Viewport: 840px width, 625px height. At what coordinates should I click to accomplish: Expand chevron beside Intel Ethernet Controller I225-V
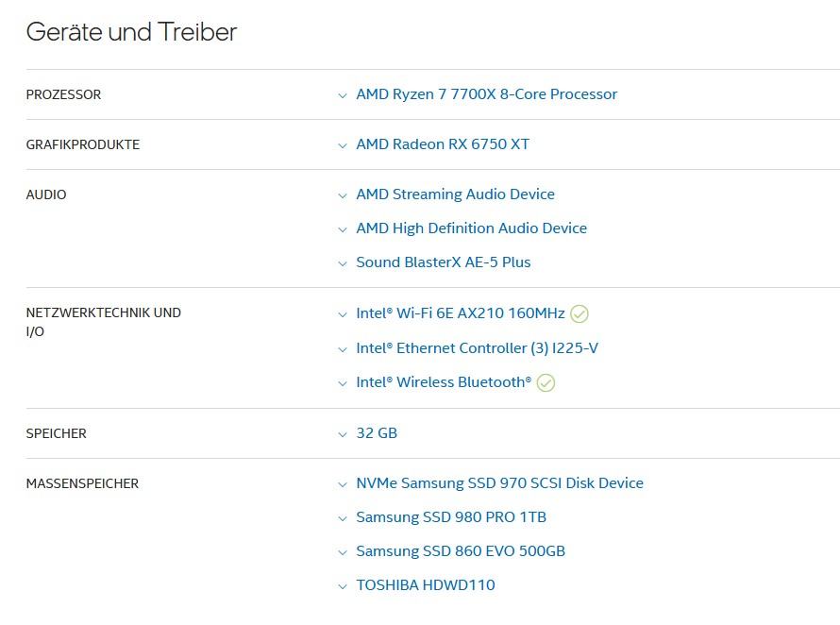[x=343, y=349]
